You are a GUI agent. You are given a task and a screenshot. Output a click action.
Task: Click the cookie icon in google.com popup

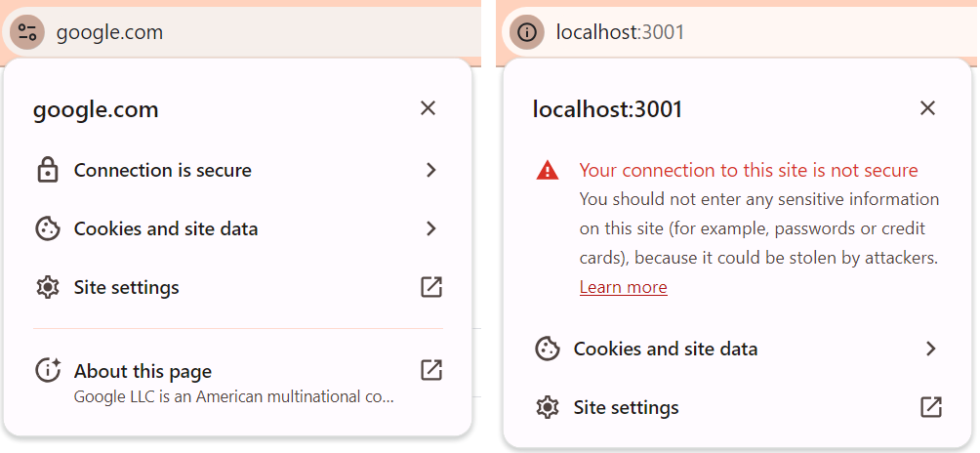coord(48,228)
